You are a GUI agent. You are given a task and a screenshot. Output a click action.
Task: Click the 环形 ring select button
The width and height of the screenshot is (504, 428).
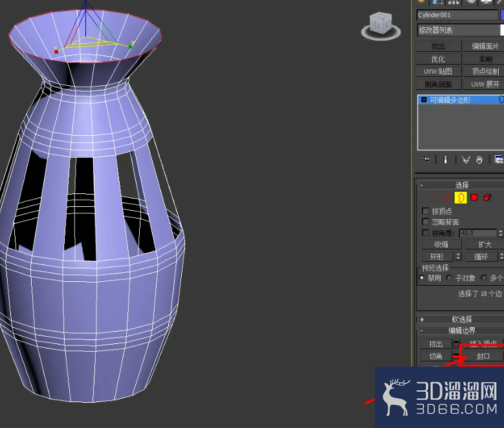coord(437,257)
